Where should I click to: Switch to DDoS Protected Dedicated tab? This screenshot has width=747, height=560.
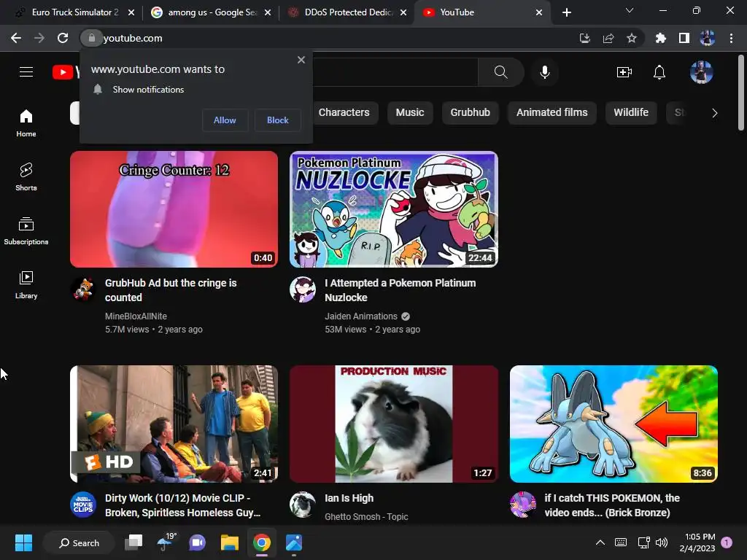[348, 12]
